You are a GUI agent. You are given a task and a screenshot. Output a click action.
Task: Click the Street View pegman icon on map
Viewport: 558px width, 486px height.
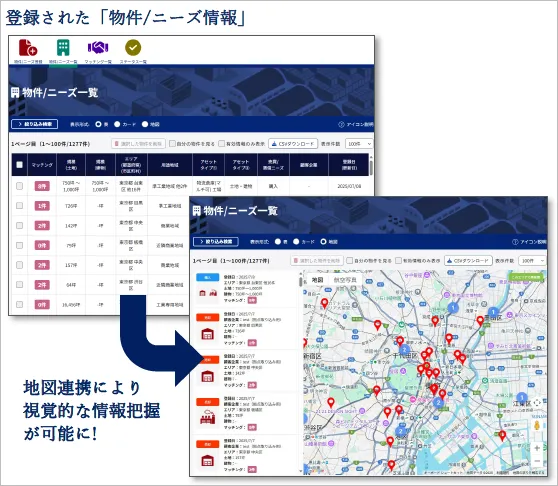coord(537,426)
